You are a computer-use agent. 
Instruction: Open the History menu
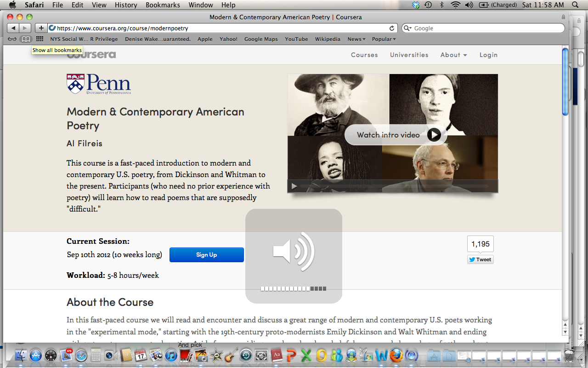pos(126,5)
